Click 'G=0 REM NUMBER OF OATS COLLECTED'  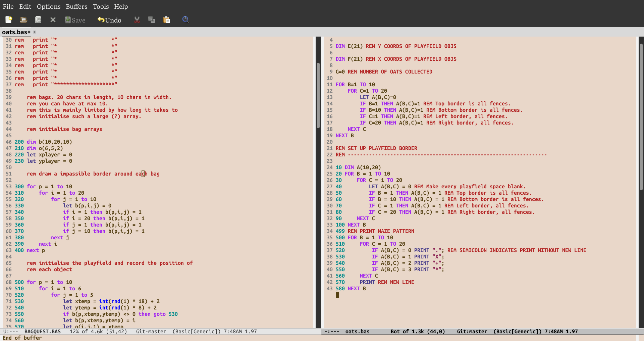click(x=384, y=72)
